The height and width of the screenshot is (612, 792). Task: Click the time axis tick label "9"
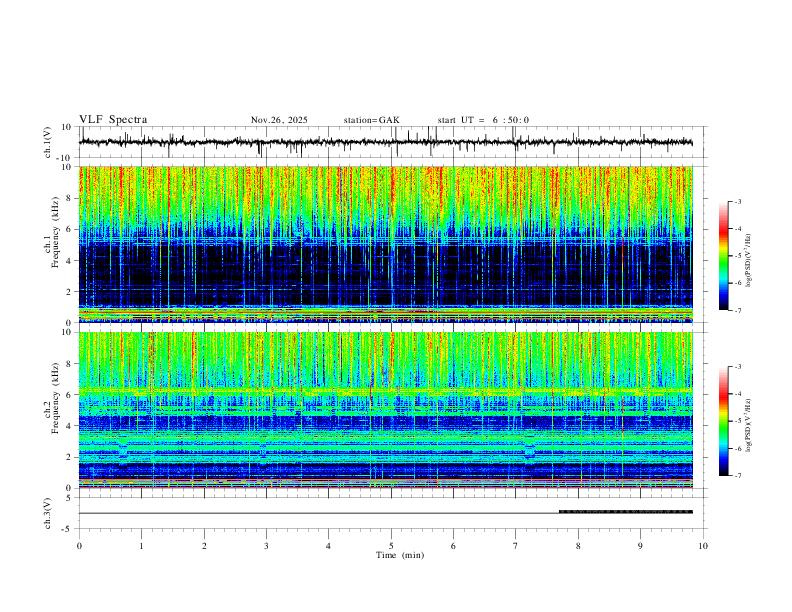tap(640, 546)
